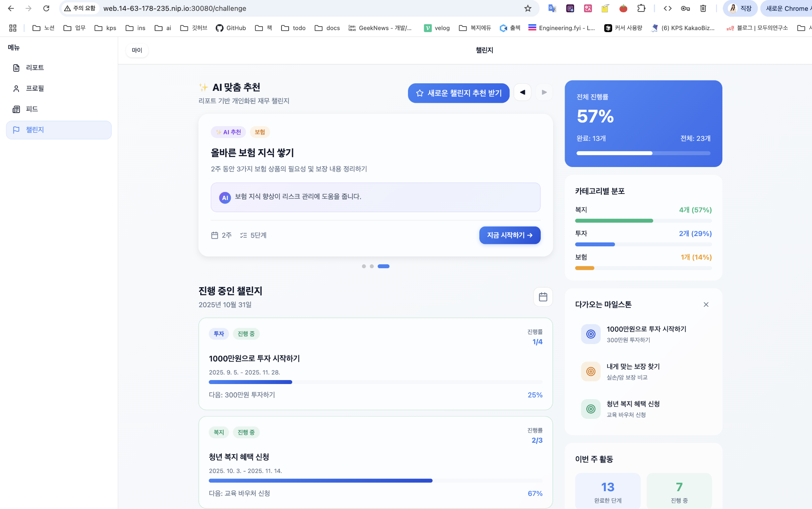The width and height of the screenshot is (812, 509).
Task: Click the 투자 tag on the first challenge
Action: (x=219, y=334)
